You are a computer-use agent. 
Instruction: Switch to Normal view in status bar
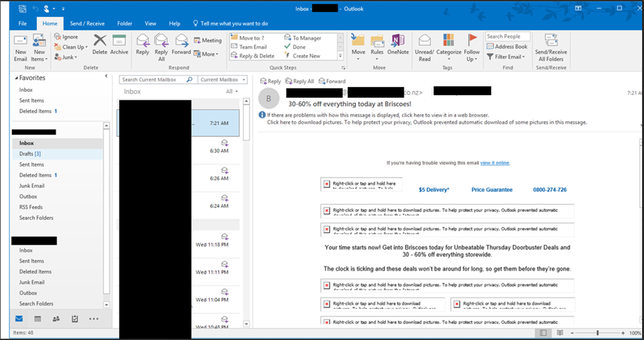click(543, 332)
